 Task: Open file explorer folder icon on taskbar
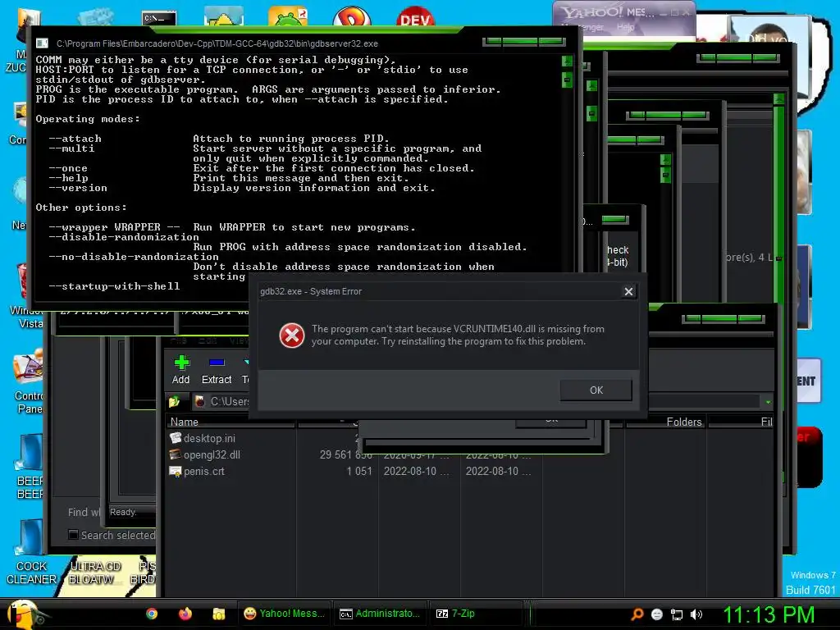(218, 614)
